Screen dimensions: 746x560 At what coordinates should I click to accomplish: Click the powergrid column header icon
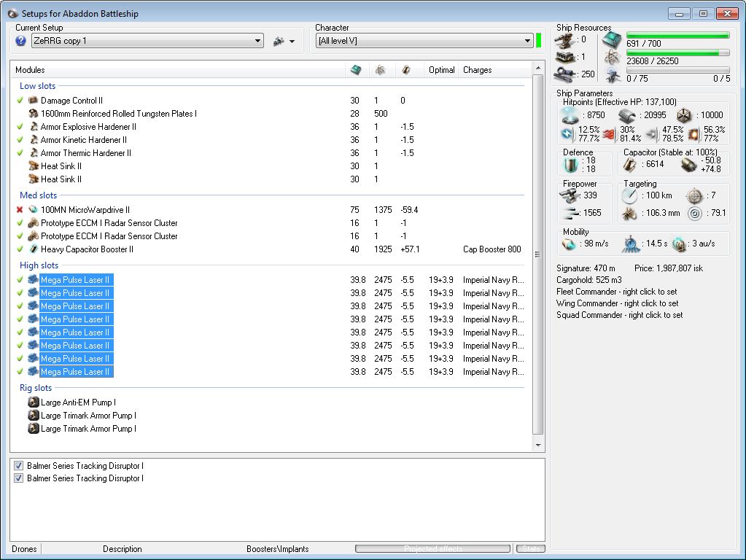pos(380,70)
